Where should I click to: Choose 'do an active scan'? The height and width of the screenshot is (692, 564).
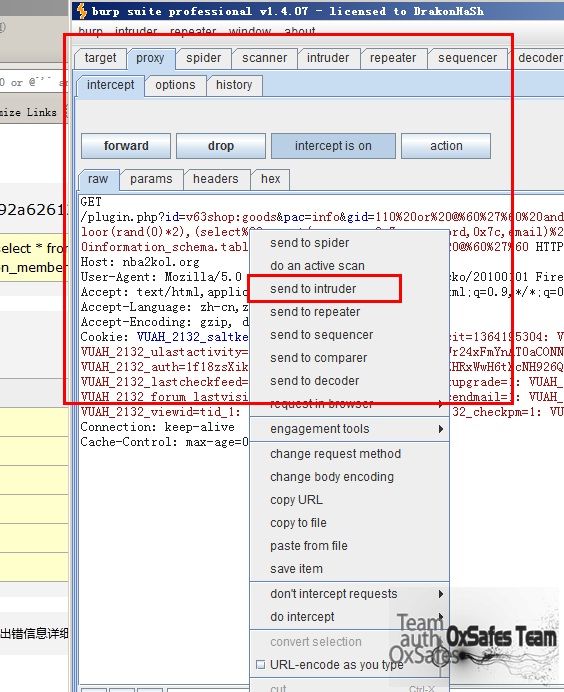coord(349,266)
